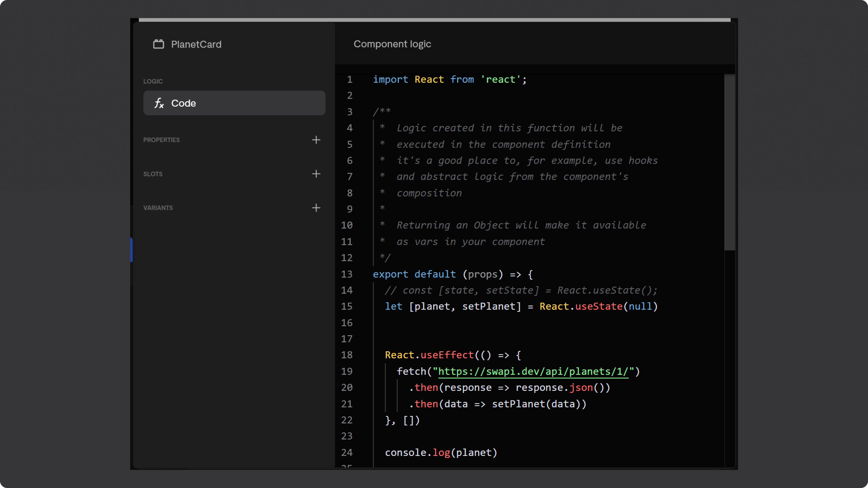Add a new variant with plus icon
Viewport: 868px width, 488px height.
click(316, 208)
